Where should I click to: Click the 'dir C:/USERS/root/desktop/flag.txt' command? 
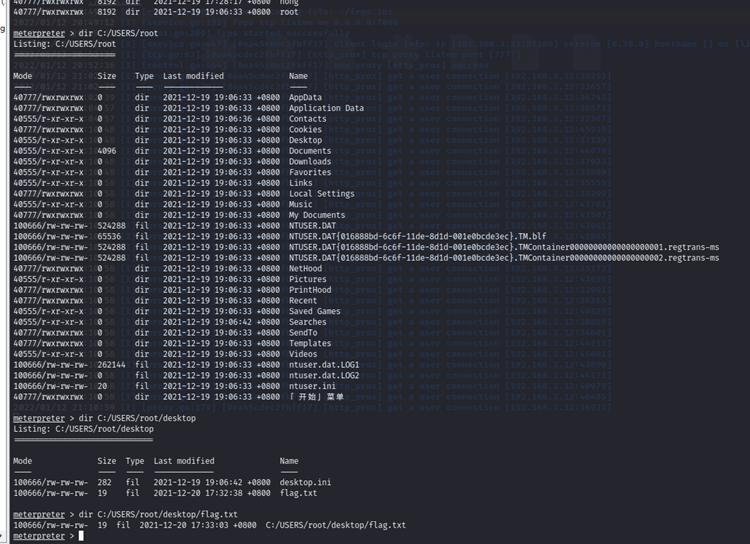pyautogui.click(x=158, y=515)
